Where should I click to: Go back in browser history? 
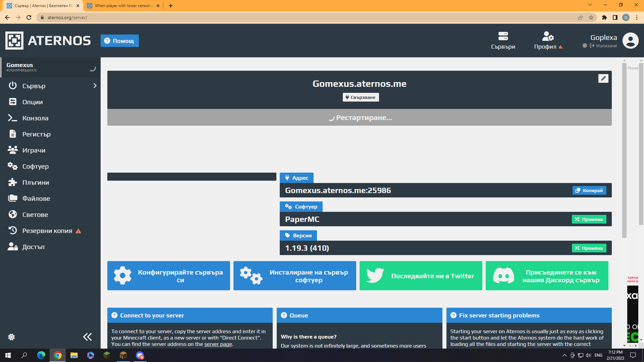pyautogui.click(x=7, y=17)
